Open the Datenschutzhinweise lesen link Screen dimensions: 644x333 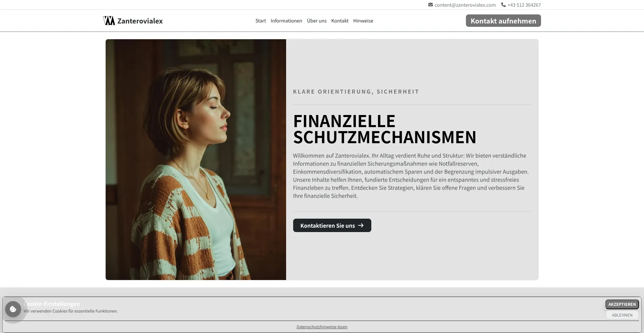322,327
